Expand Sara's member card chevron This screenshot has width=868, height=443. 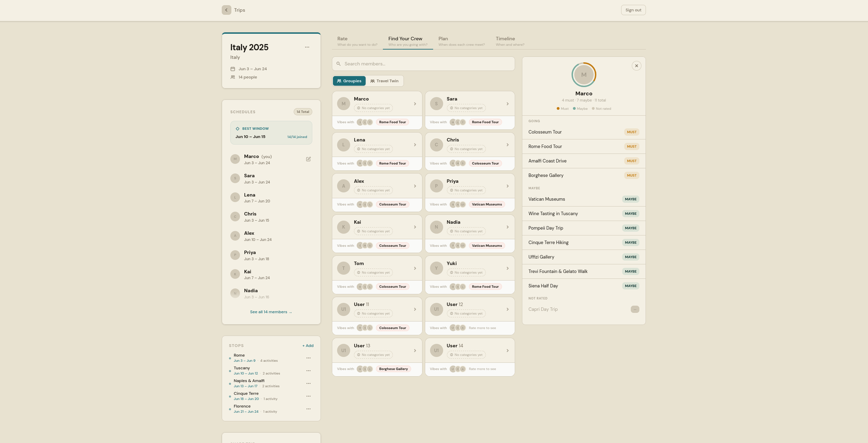click(x=507, y=104)
